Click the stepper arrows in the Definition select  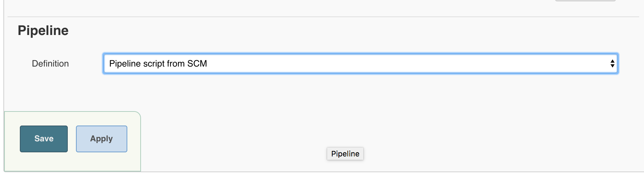(x=612, y=63)
